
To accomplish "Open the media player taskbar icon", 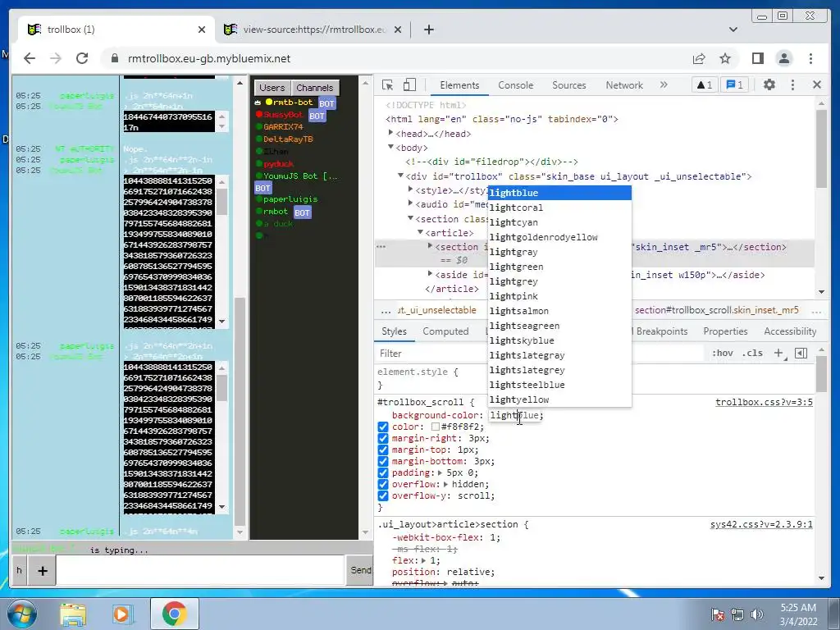I will click(121, 614).
